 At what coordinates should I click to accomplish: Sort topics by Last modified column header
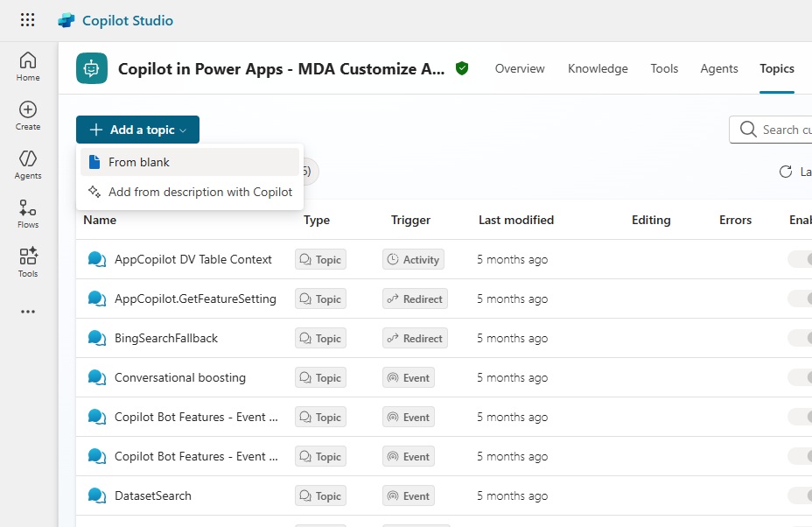point(515,220)
